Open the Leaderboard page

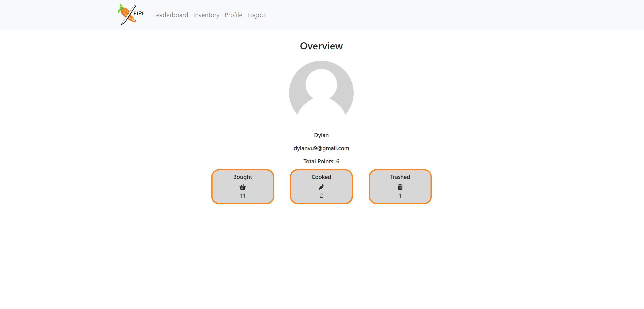coord(171,15)
